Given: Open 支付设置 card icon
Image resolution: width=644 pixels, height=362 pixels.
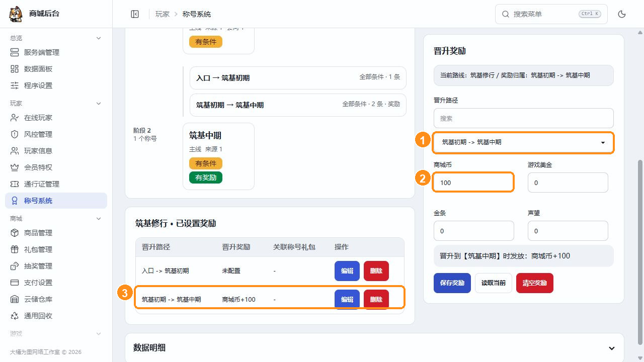Looking at the screenshot, I should pos(15,283).
